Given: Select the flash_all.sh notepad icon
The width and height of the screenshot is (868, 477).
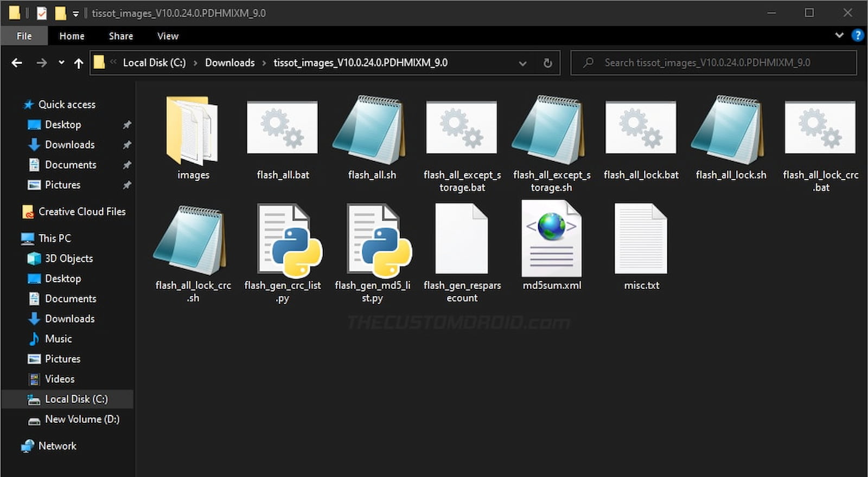Looking at the screenshot, I should [372, 130].
